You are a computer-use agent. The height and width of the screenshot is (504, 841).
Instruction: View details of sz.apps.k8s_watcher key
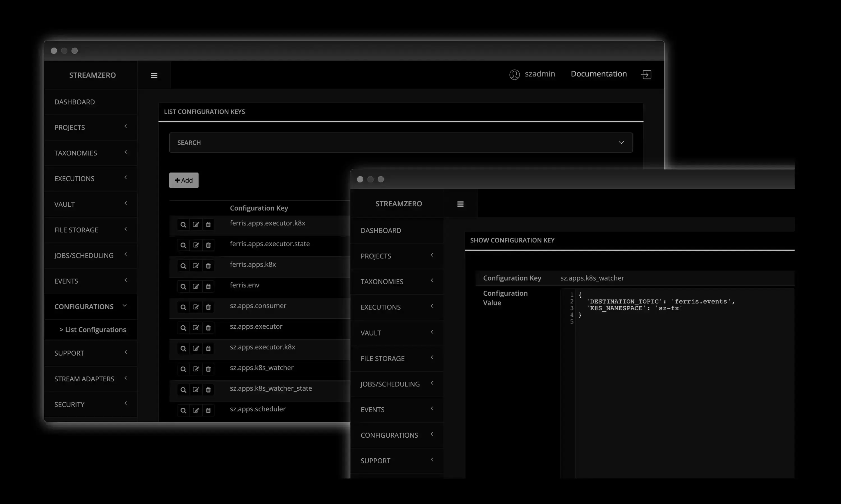point(183,369)
